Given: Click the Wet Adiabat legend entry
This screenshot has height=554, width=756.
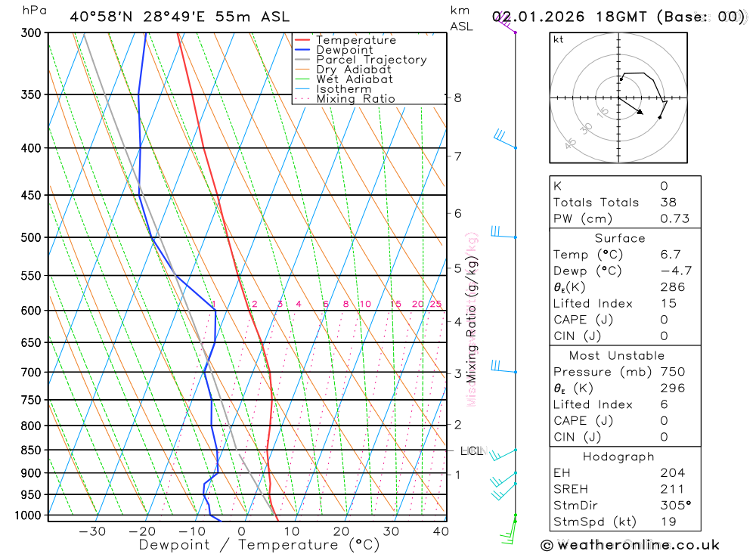Looking at the screenshot, I should [x=354, y=79].
